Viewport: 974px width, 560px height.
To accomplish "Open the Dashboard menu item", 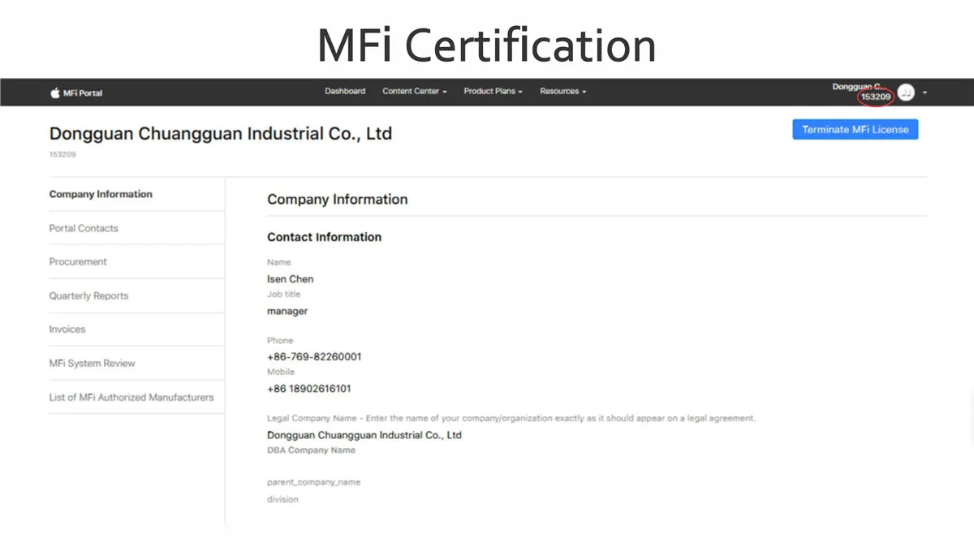I will (x=345, y=91).
